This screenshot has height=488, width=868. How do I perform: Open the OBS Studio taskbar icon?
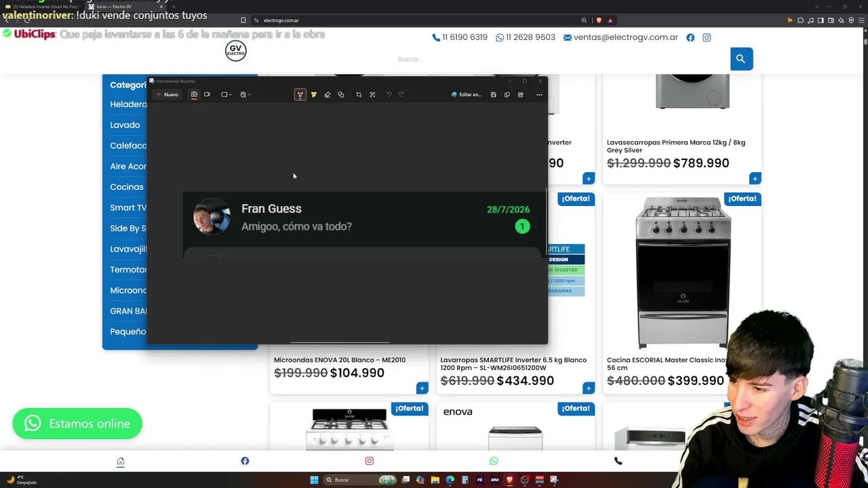(524, 480)
